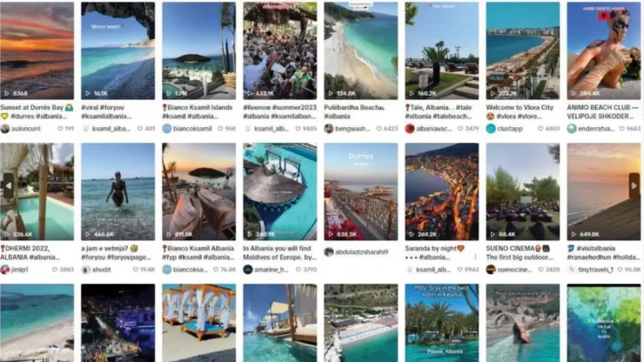Screen dimensions: 644x362
Task: Open the Palasë, Albania hotel video
Action: (x=441, y=323)
